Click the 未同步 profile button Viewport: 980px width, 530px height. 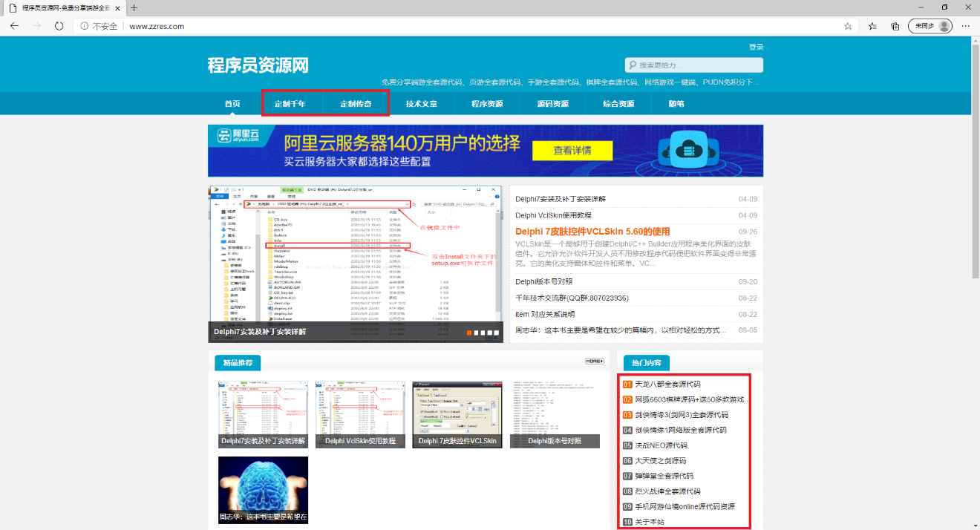pyautogui.click(x=930, y=26)
